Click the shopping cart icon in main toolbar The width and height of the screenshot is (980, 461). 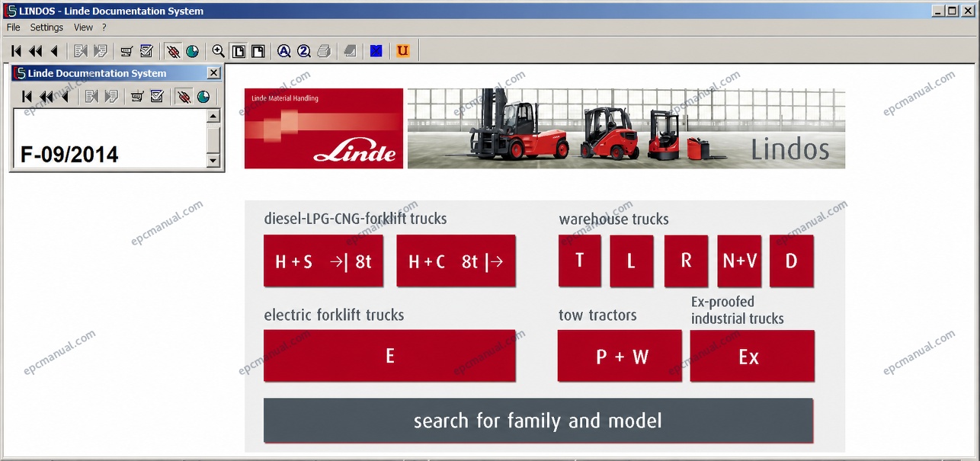click(127, 51)
